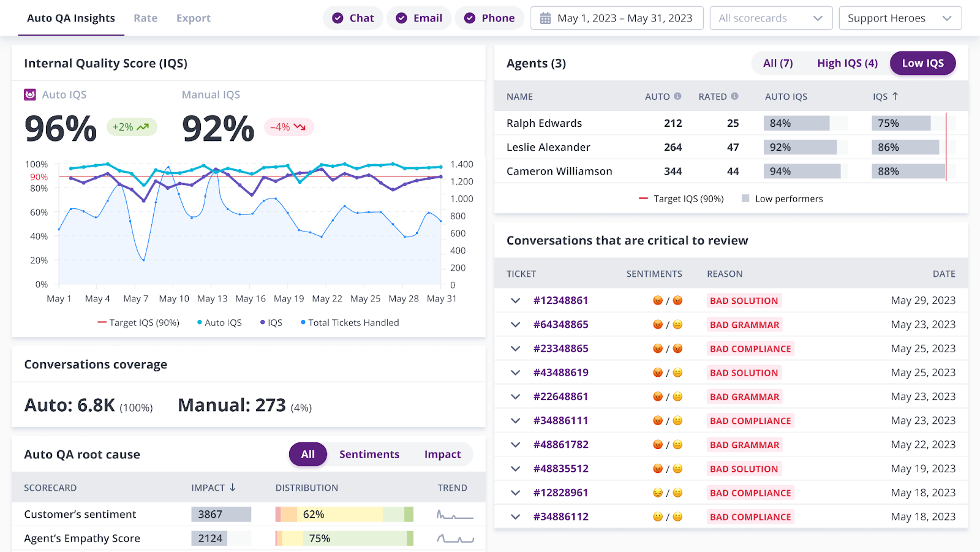Viewport: 980px width, 552px height.
Task: Expand ticket #43488619 row
Action: coord(516,372)
